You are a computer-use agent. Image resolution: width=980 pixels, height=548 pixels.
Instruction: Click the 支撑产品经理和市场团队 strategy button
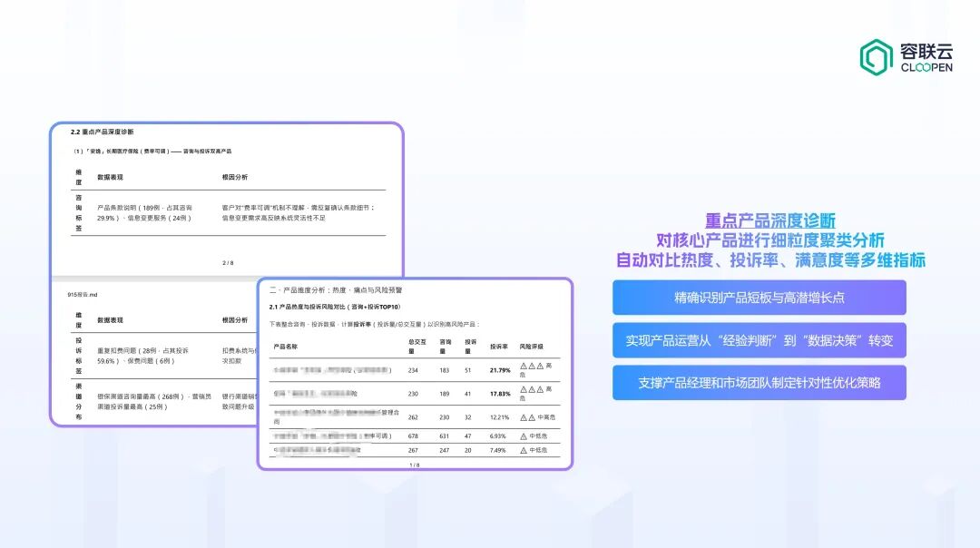pyautogui.click(x=760, y=382)
